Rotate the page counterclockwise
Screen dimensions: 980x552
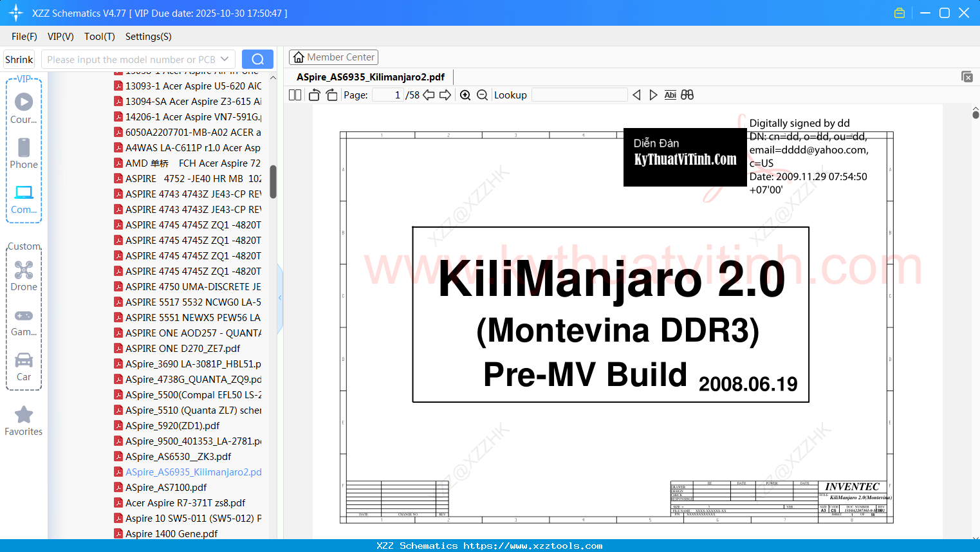point(315,95)
